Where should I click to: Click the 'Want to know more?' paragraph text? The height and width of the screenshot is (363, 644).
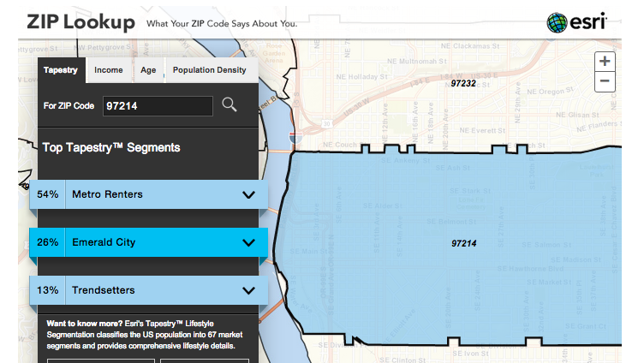tap(145, 335)
